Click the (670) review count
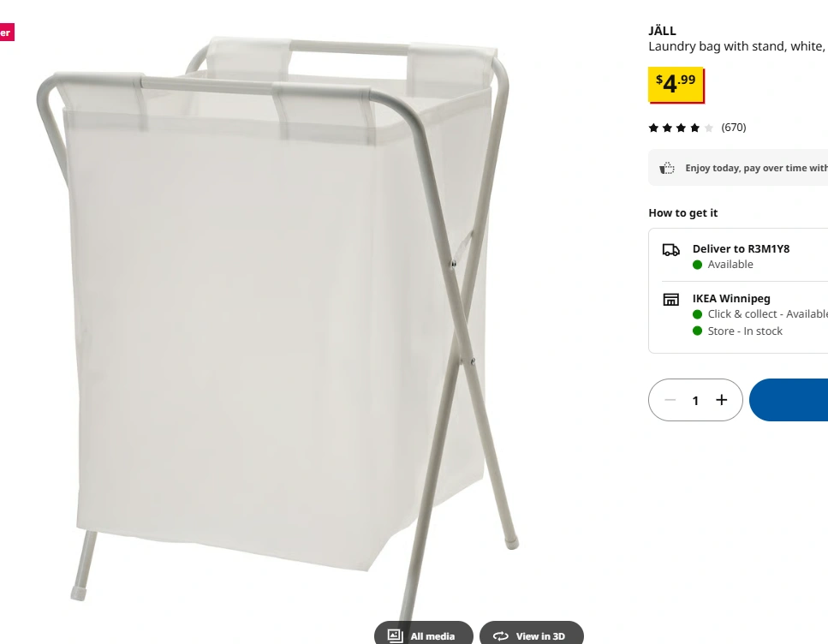This screenshot has height=644, width=828. [x=734, y=128]
